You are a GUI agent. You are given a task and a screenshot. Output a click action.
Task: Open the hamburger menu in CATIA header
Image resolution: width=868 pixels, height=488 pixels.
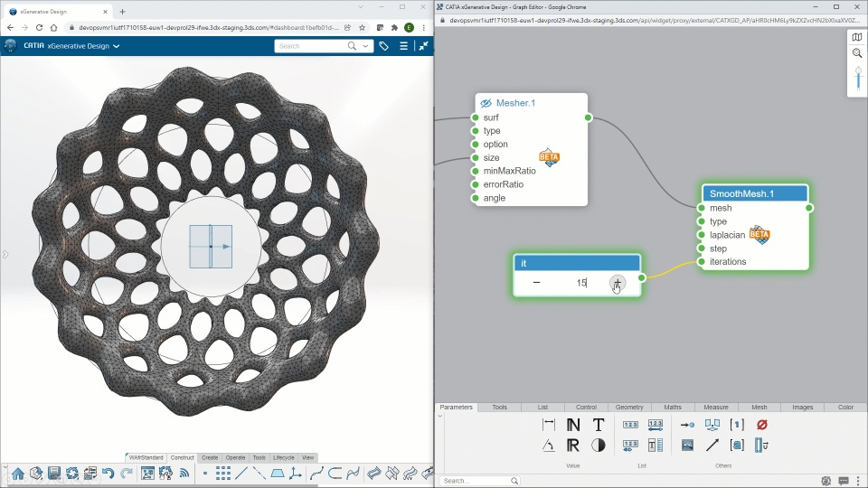[403, 46]
